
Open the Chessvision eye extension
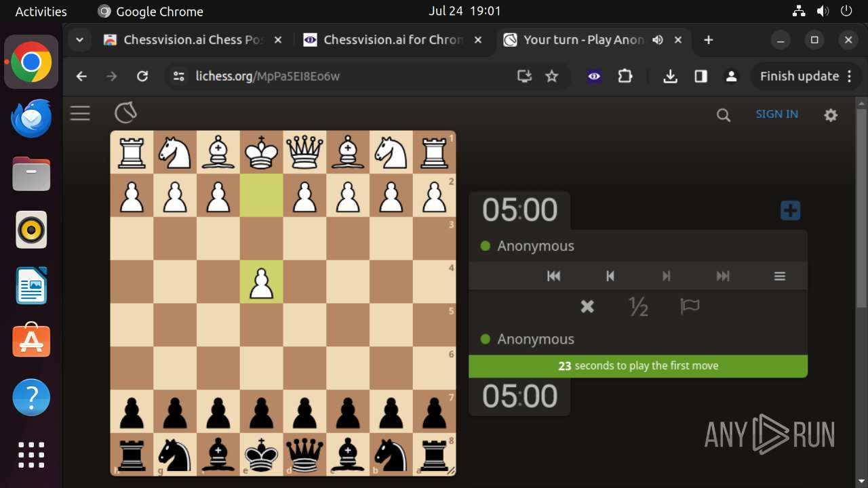(594, 77)
